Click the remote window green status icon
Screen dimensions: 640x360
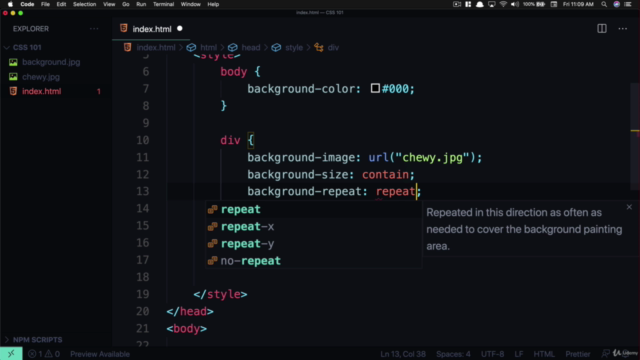11,354
